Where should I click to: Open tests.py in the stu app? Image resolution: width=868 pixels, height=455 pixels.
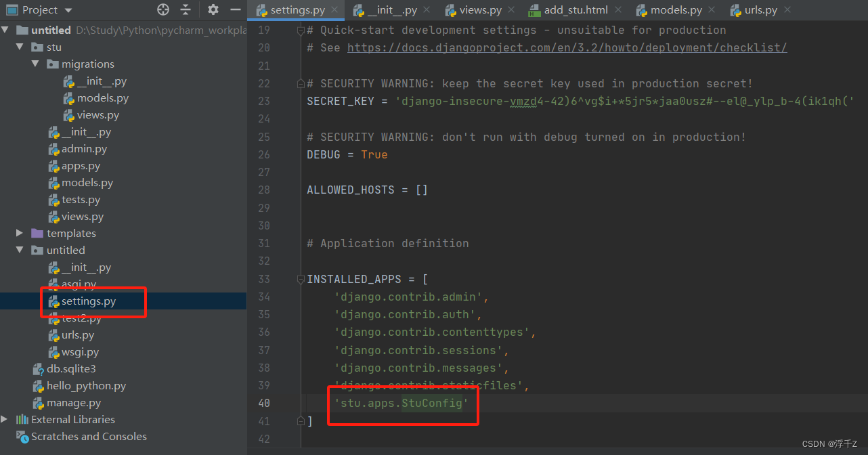click(x=81, y=199)
